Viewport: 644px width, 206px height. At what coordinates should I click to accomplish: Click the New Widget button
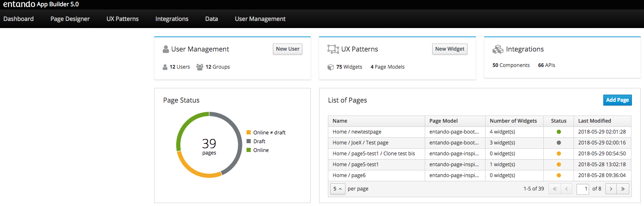click(450, 49)
